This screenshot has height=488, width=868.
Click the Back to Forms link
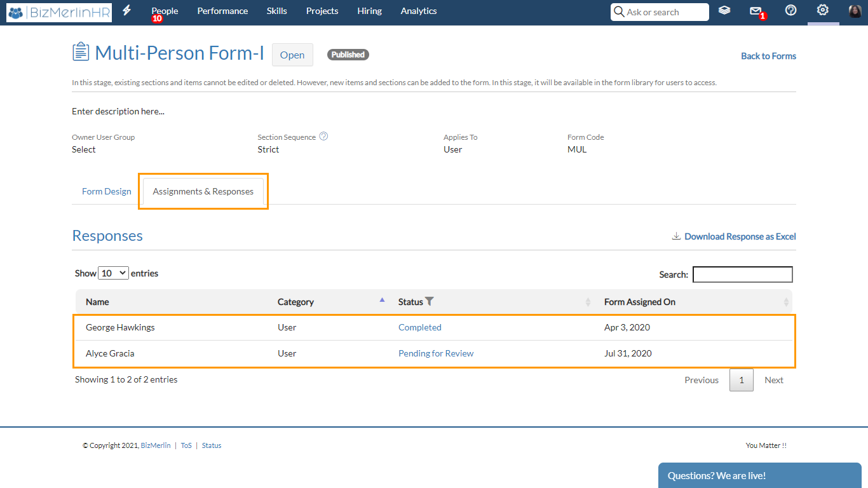768,56
